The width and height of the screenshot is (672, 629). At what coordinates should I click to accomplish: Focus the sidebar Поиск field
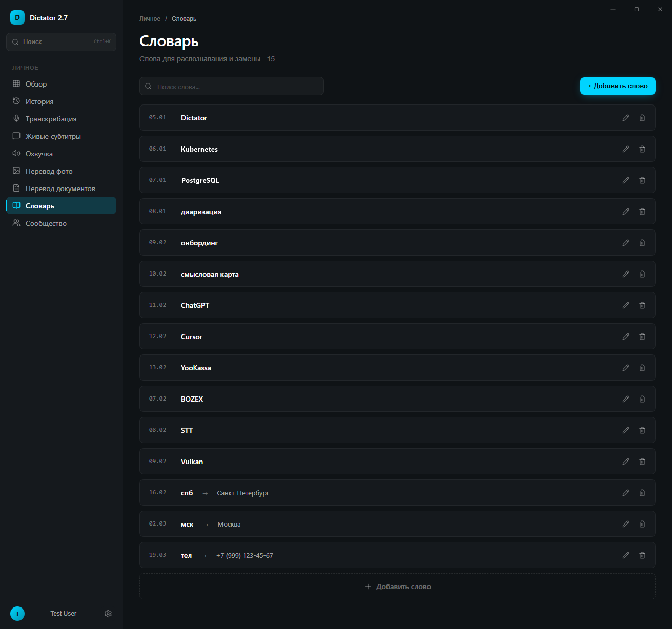click(x=61, y=42)
